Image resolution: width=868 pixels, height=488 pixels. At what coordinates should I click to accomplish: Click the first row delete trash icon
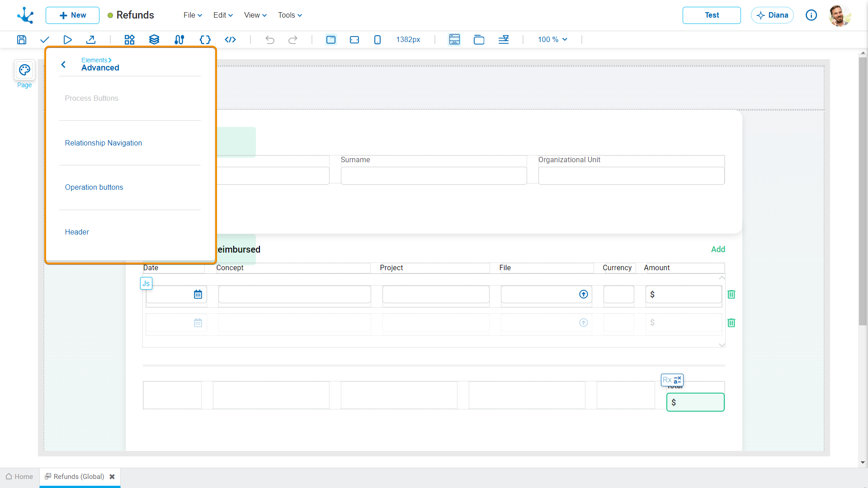(731, 295)
